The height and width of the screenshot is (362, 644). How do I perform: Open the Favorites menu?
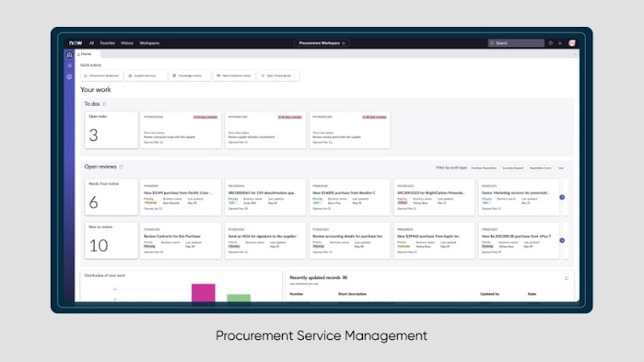(107, 42)
